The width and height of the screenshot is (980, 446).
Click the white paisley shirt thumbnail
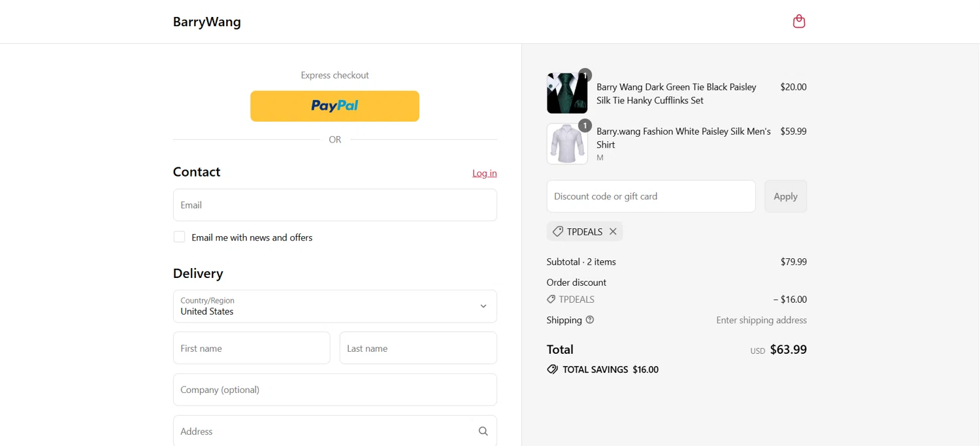(x=566, y=144)
